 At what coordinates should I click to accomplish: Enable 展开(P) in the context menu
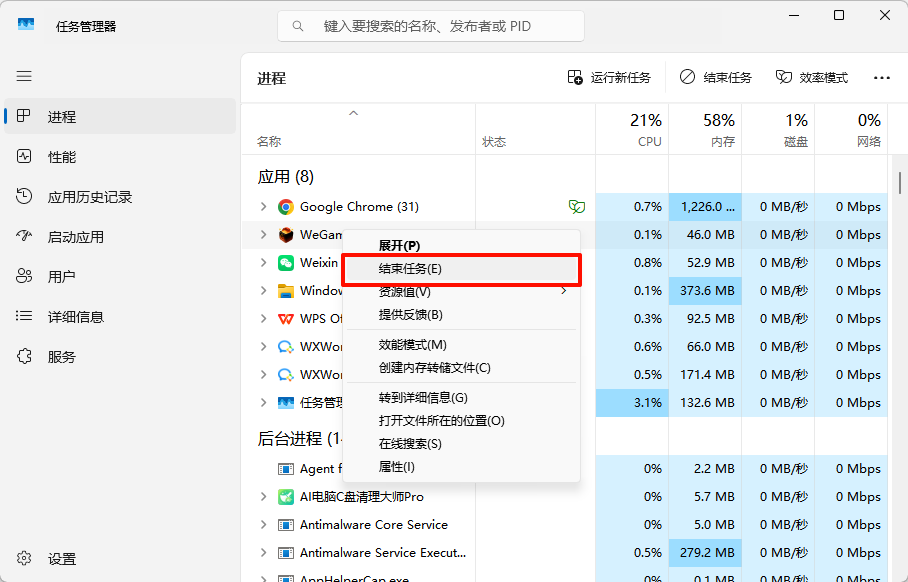click(400, 247)
